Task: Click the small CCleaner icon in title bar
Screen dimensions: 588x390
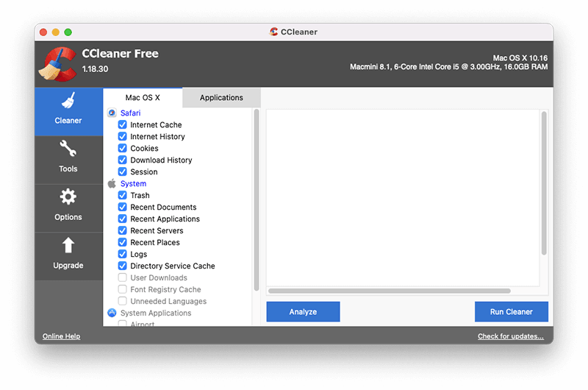Action: [x=273, y=32]
